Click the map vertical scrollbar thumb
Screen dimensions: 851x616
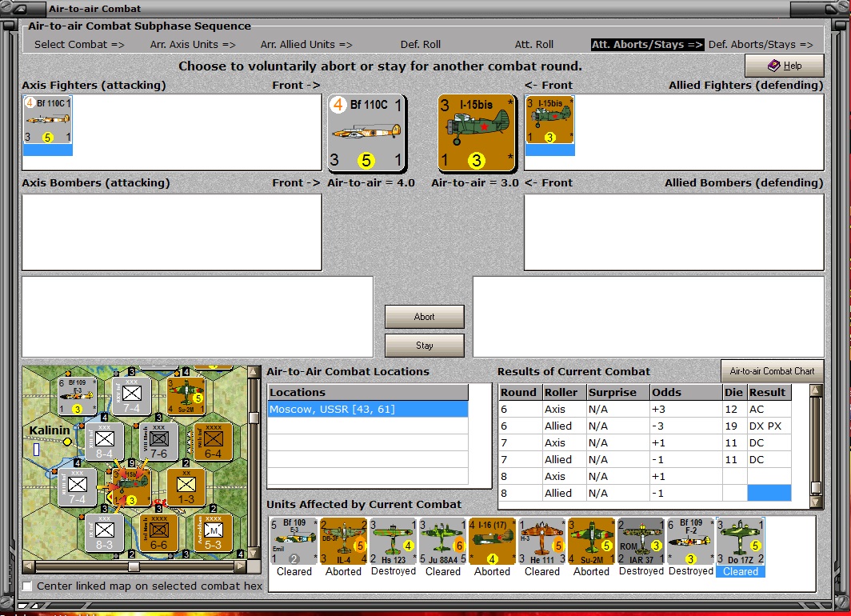(x=254, y=418)
